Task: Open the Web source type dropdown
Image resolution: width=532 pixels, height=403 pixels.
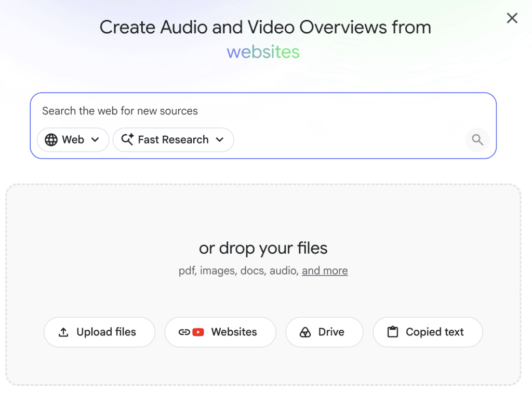Action: pos(73,139)
